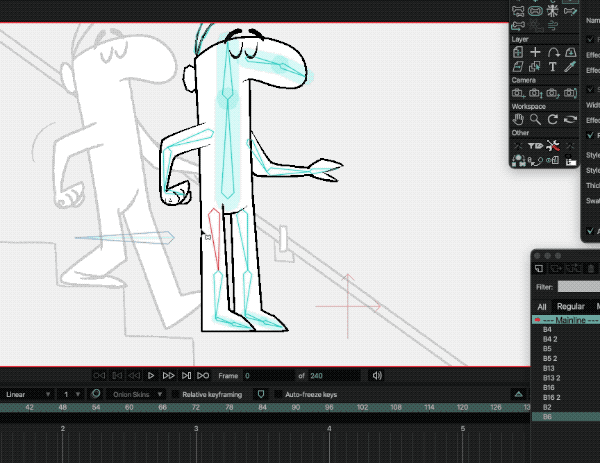Click the red origin crosshair on the canvas
The image size is (600, 463).
coord(347,306)
